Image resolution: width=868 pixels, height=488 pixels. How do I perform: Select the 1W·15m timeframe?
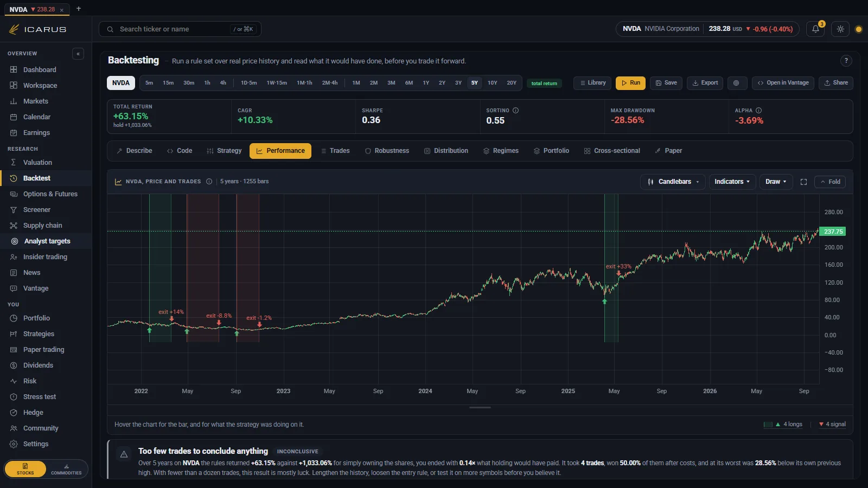pos(277,83)
